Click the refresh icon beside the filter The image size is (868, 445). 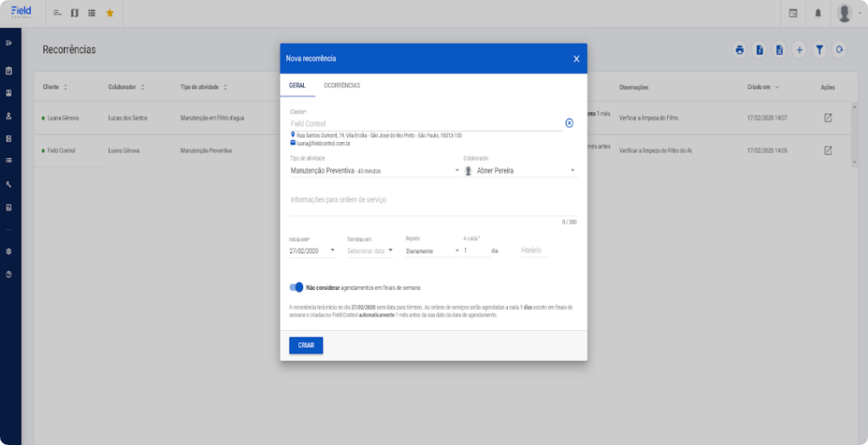[839, 50]
